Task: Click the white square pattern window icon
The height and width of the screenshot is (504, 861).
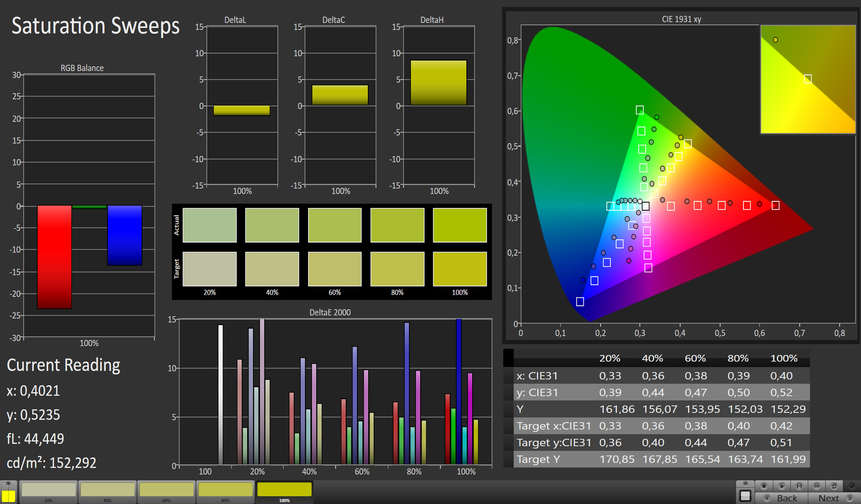Action: point(745,496)
